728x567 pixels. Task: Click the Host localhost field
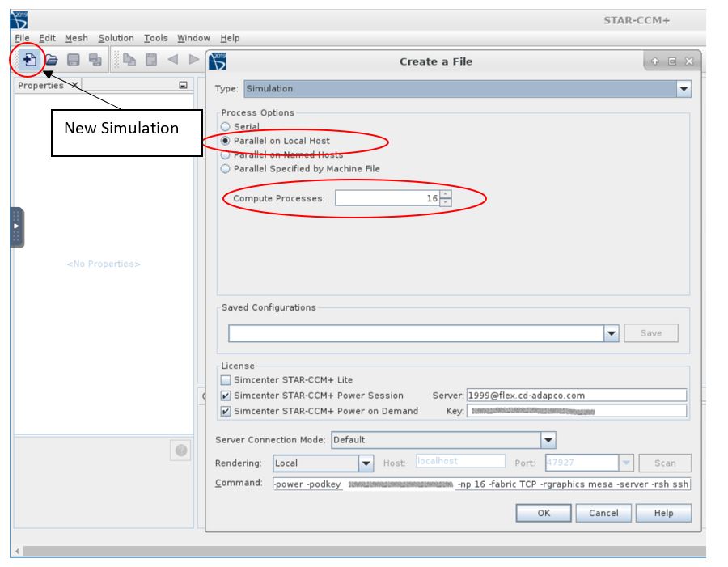point(460,461)
